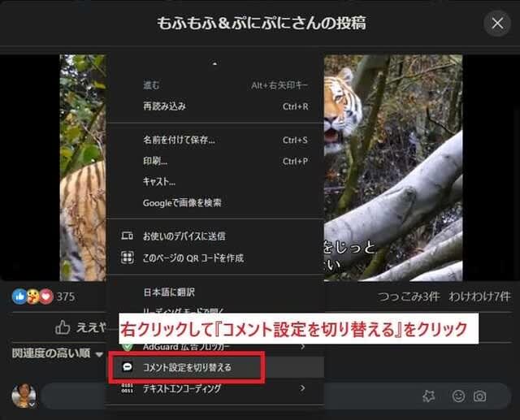Image resolution: width=520 pixels, height=420 pixels.
Task: Open the emoji picker in comment box
Action: 459,396
